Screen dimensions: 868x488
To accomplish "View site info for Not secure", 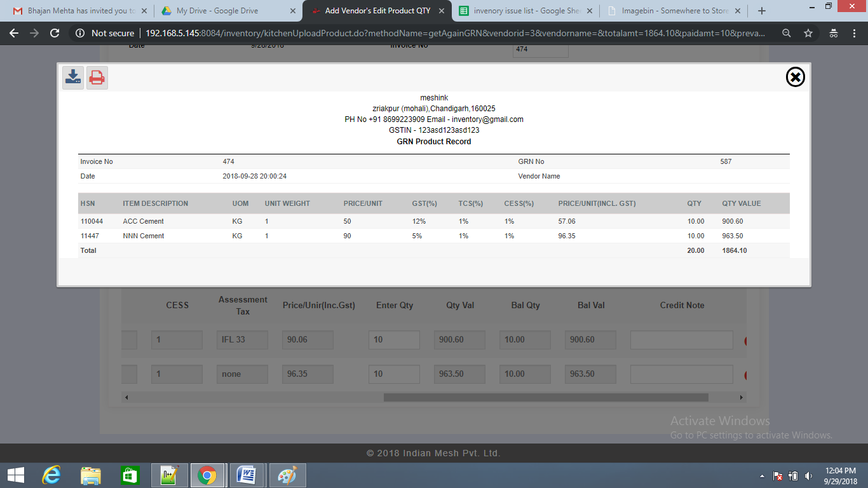I will point(104,33).
